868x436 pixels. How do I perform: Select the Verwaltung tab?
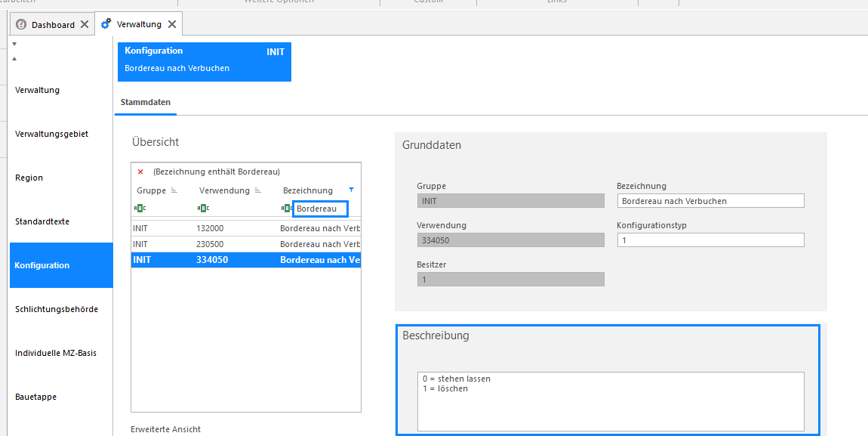pyautogui.click(x=139, y=24)
